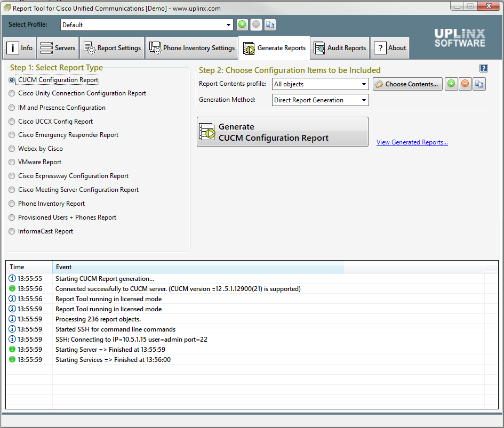Copy the Default profile via duplicate icon
This screenshot has width=504, height=428.
coord(270,25)
